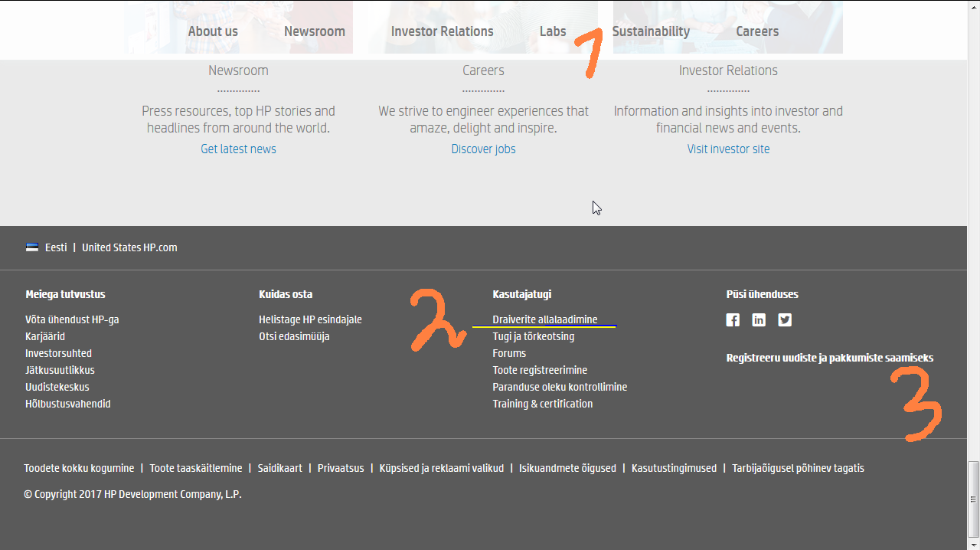Open HP Twitter page icon
Image resolution: width=980 pixels, height=550 pixels.
click(x=785, y=320)
